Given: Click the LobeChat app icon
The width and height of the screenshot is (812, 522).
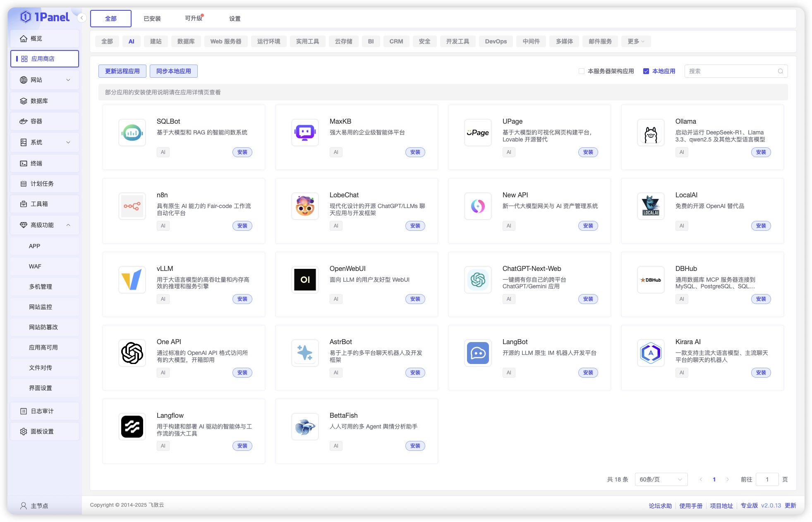Looking at the screenshot, I should 304,206.
